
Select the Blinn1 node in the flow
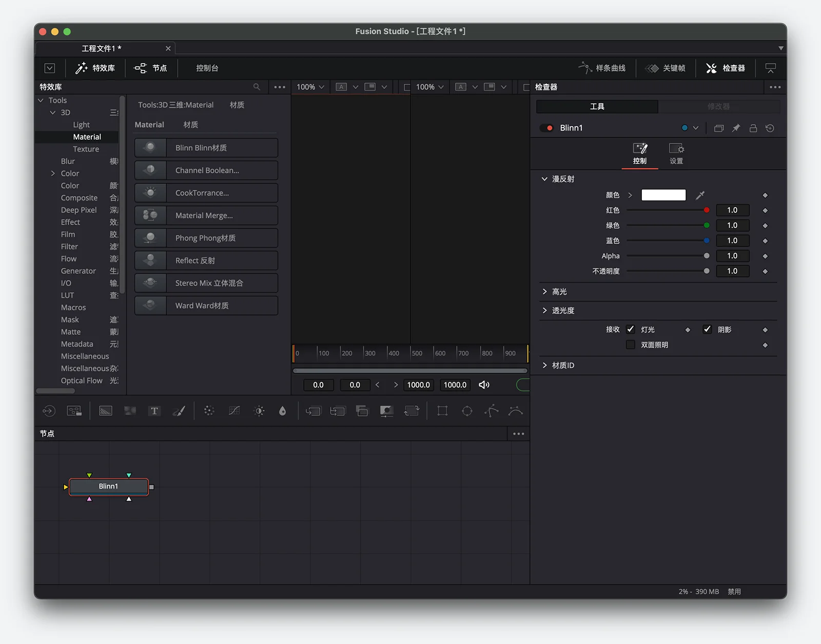(x=109, y=487)
